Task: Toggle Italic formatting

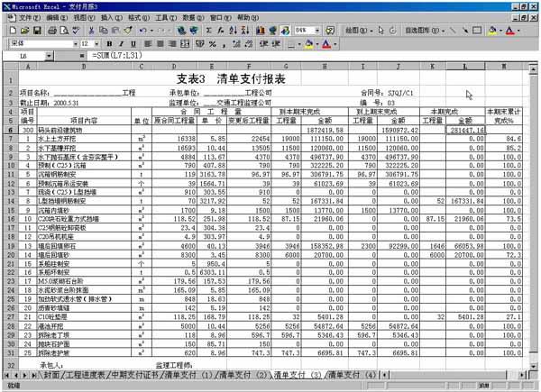Action: pyautogui.click(x=121, y=43)
